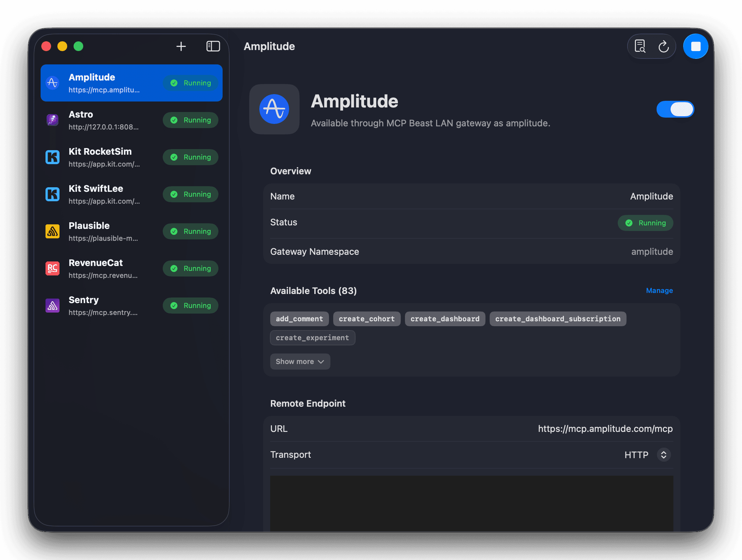Click the Running badge on Kit SwiftLee row
The image size is (742, 560).
pyautogui.click(x=190, y=194)
